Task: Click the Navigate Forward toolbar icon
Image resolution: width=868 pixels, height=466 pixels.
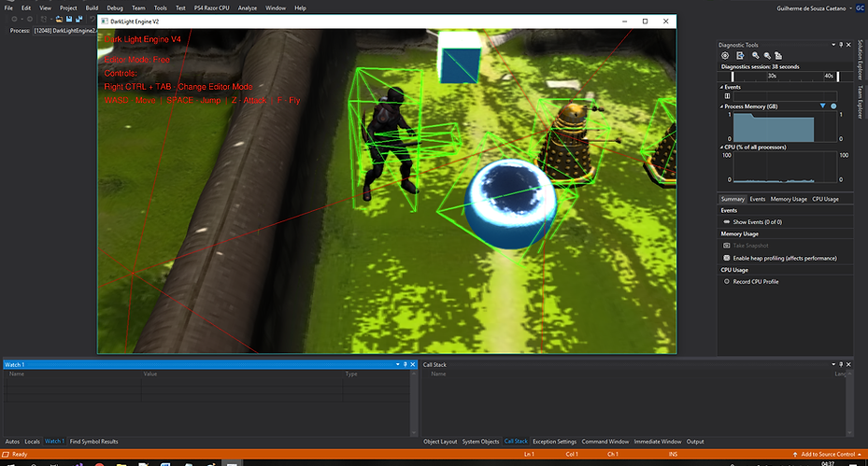Action: coord(30,19)
